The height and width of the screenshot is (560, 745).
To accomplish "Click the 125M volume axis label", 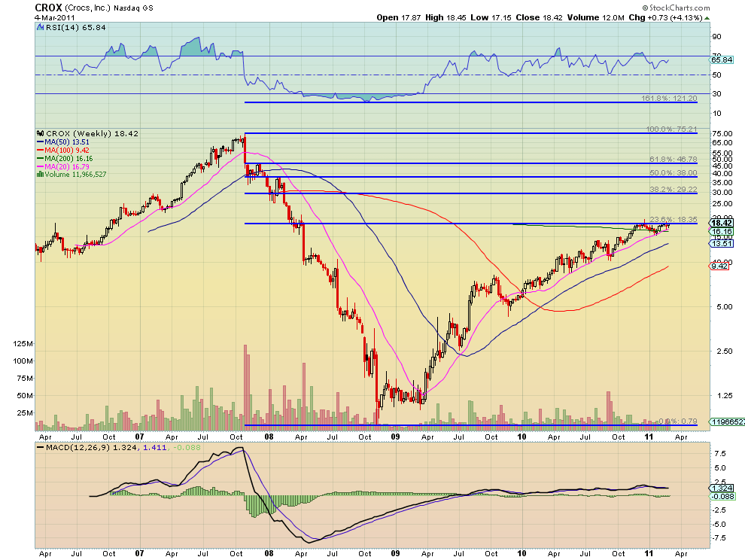I will pyautogui.click(x=23, y=344).
